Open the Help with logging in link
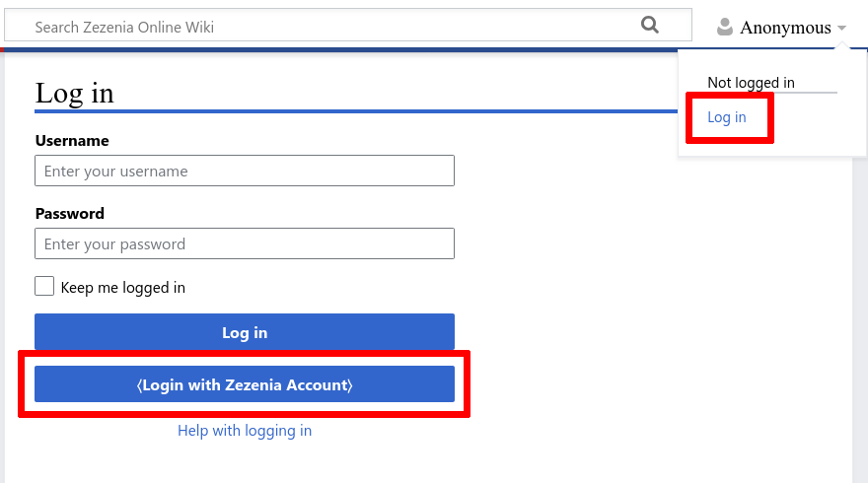 (x=245, y=431)
